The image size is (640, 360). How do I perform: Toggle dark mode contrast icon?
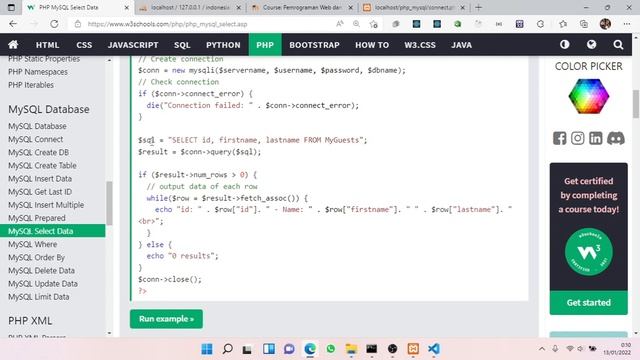click(x=564, y=44)
